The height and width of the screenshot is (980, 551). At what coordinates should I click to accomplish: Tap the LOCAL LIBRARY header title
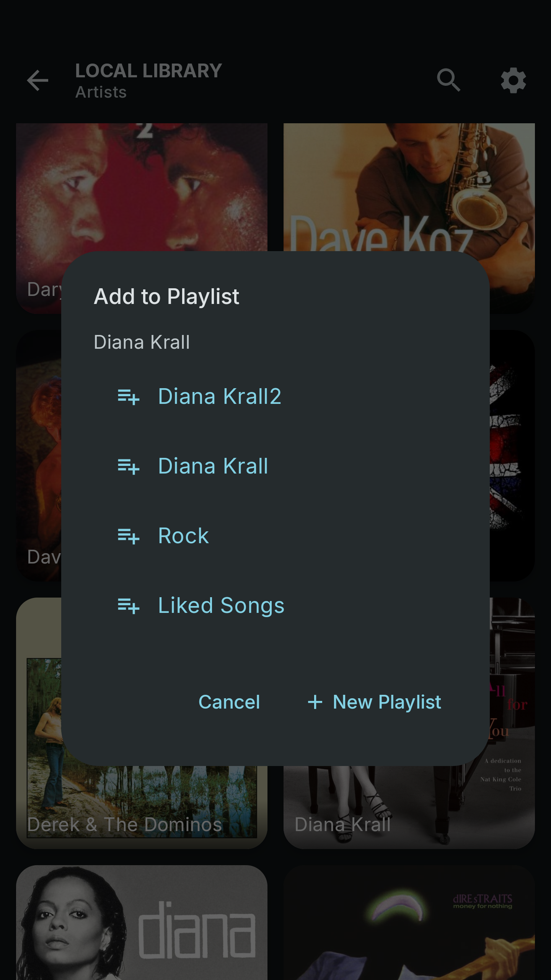click(148, 71)
